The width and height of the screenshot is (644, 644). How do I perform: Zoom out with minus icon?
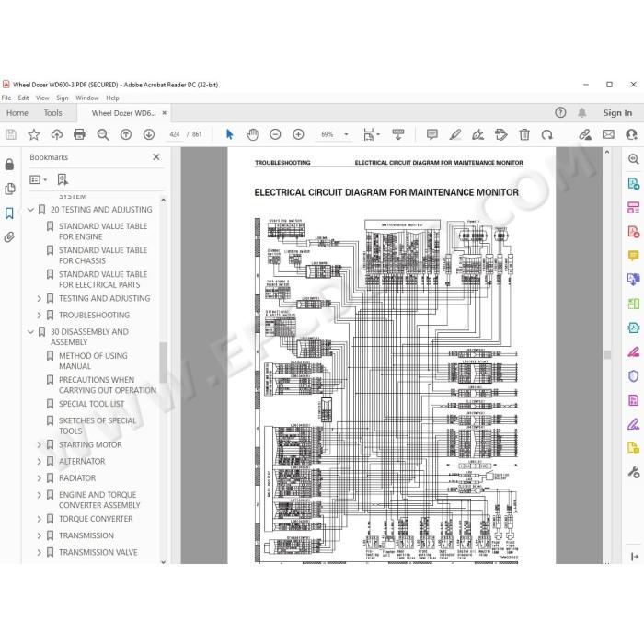click(x=275, y=134)
